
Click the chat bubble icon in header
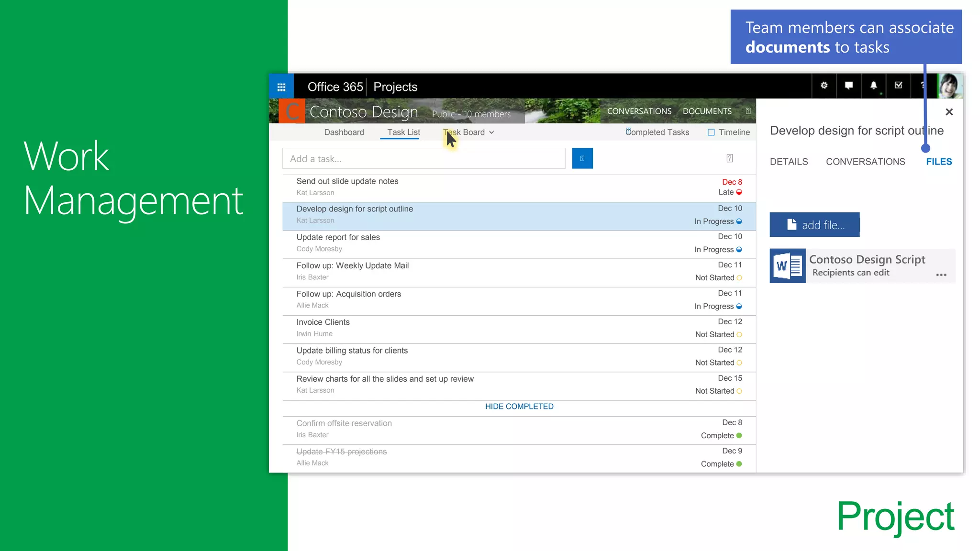849,86
